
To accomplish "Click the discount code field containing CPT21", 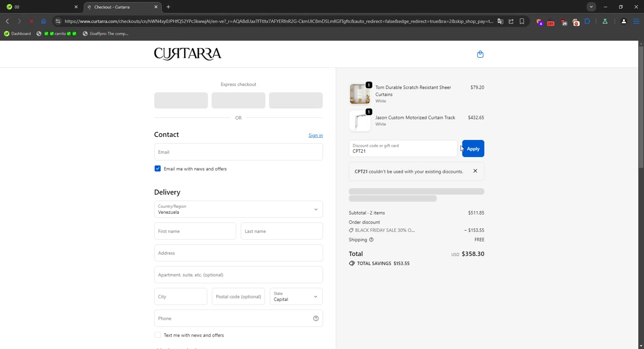I will click(403, 149).
